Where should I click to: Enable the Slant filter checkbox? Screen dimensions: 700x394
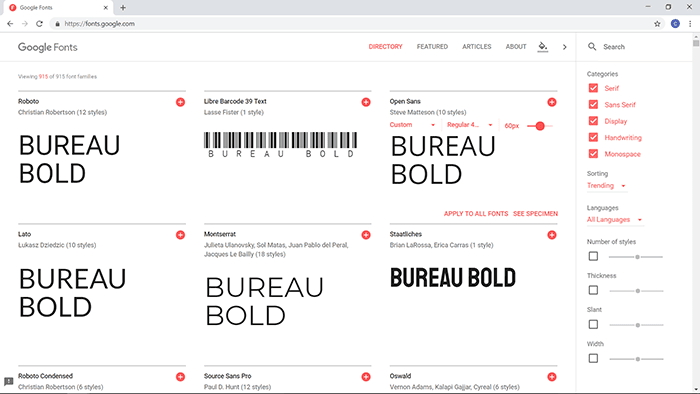tap(593, 324)
